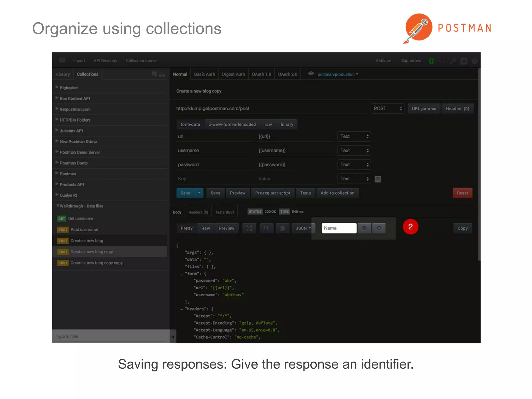The width and height of the screenshot is (532, 399).
Task: Click the import collection tray icon in the sidebar
Action: 162,74
